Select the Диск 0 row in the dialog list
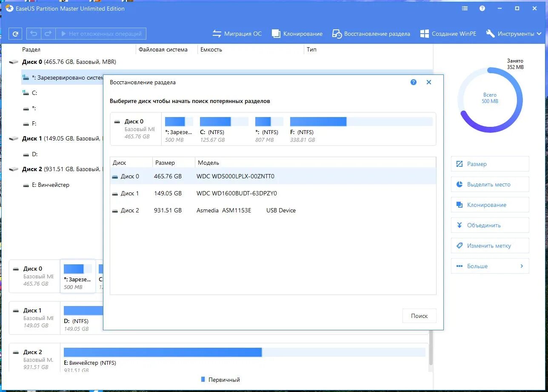 [273, 176]
